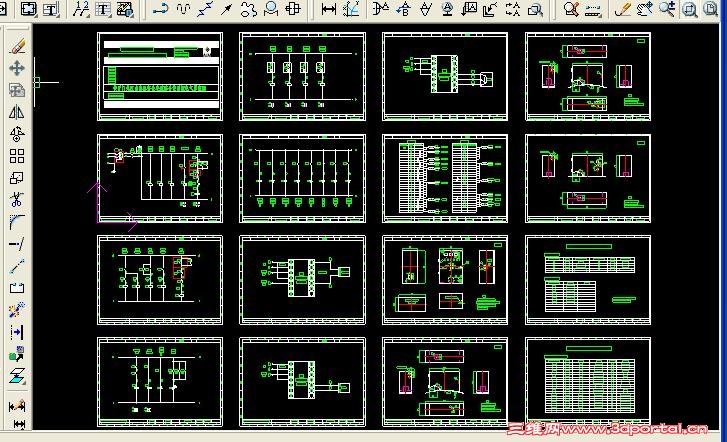The width and height of the screenshot is (727, 442).
Task: Select the Move tool
Action: point(17,68)
